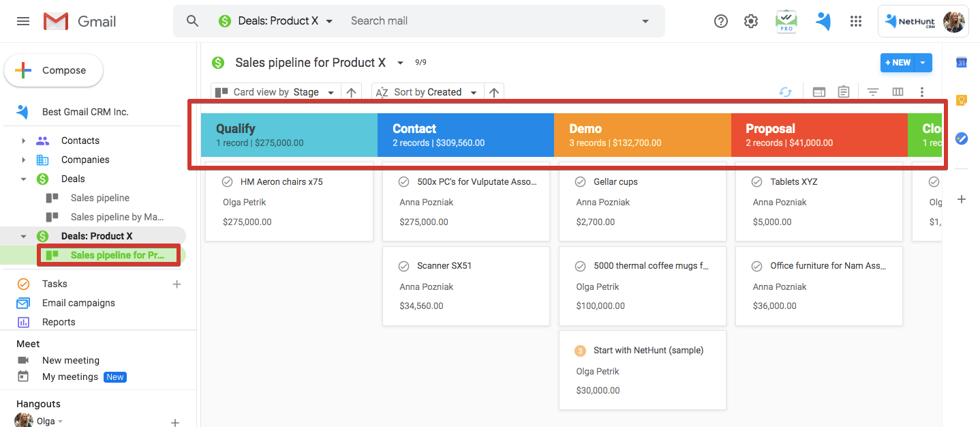Click the help question mark icon
Screen dimensions: 980x427
[720, 22]
